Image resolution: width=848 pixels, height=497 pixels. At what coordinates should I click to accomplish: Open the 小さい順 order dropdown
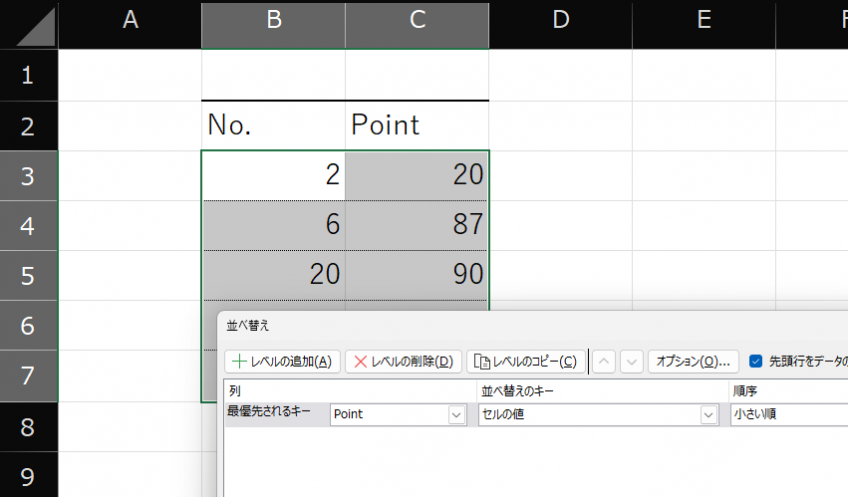788,414
